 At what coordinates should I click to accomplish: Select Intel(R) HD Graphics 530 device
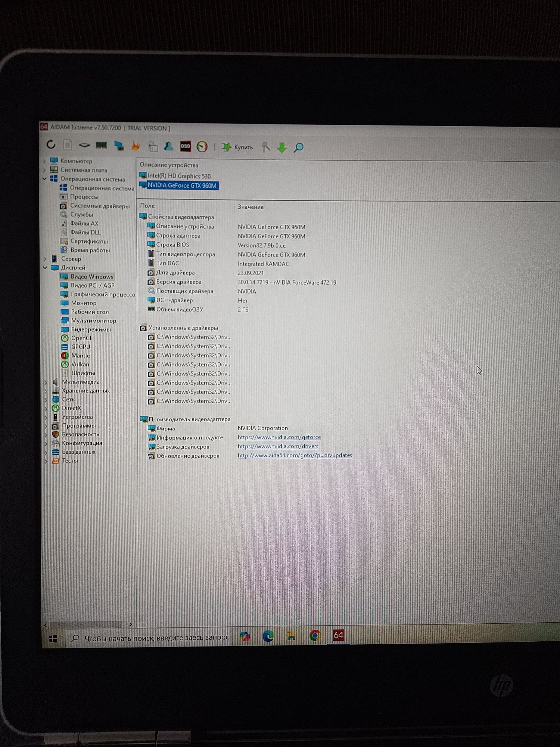tap(179, 176)
